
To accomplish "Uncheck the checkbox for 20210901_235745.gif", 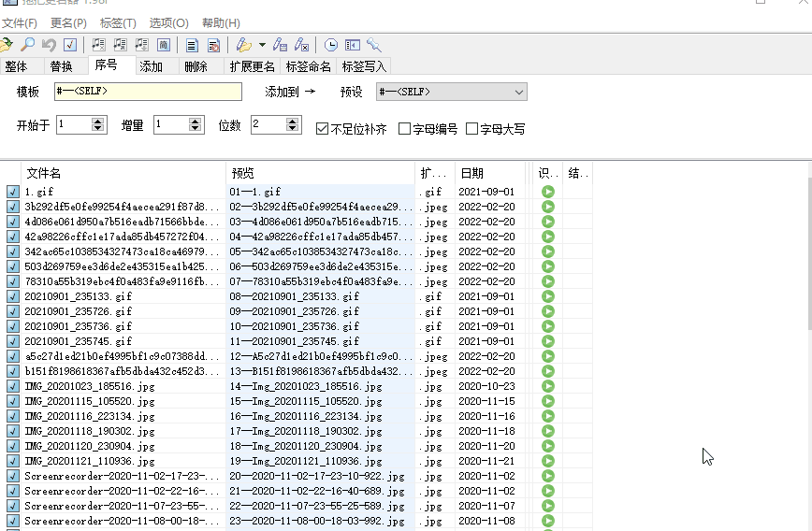I will click(x=13, y=341).
